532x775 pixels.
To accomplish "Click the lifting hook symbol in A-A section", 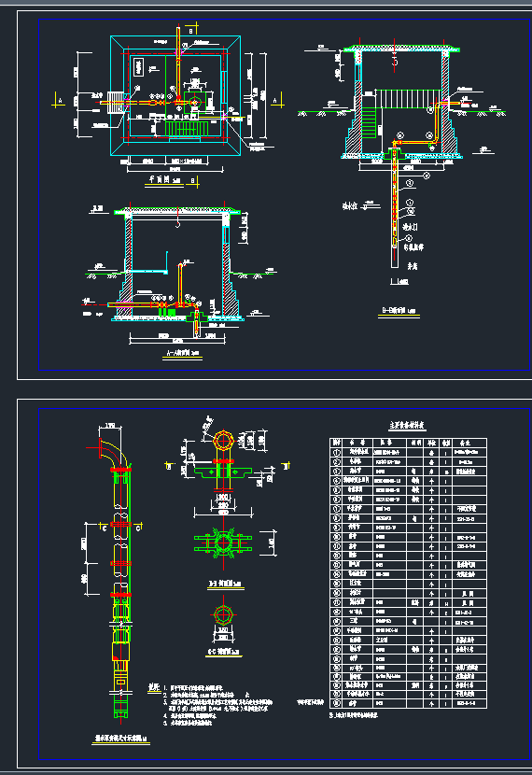I will coord(178,224).
